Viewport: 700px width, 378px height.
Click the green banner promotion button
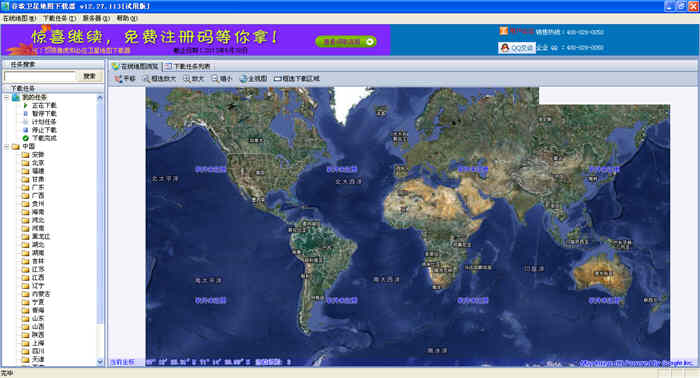[x=346, y=42]
